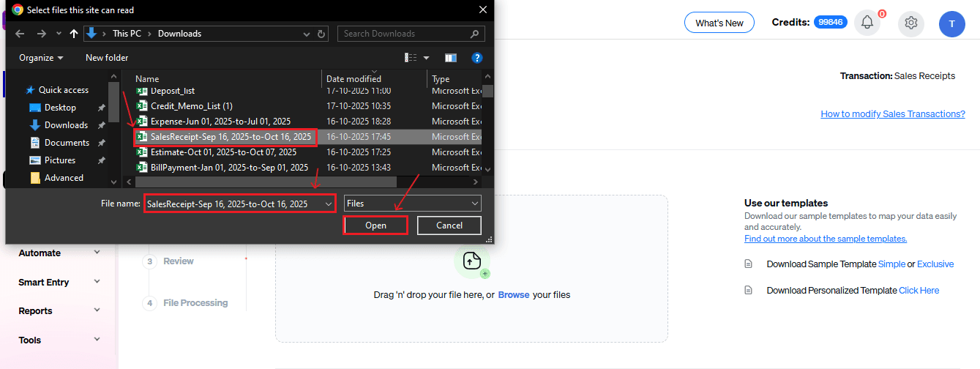Screen dimensions: 980x369
Task: Click the upload file icon in drop zone
Action: click(471, 261)
